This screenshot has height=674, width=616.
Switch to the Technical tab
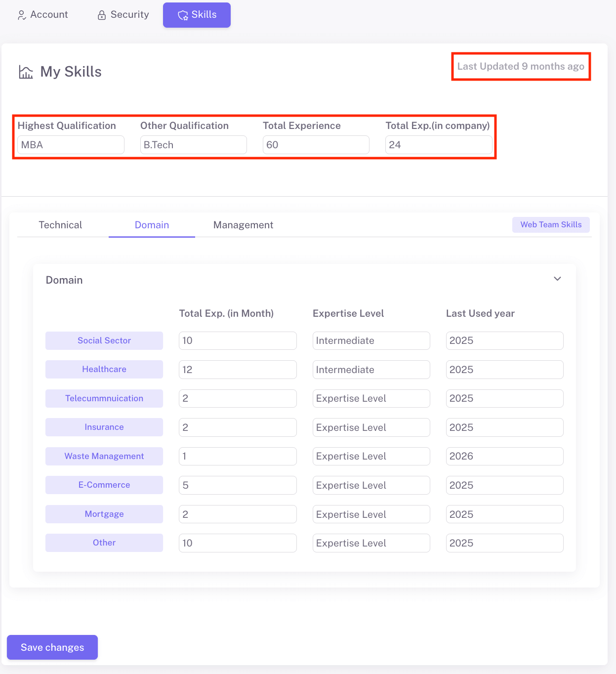coord(60,225)
